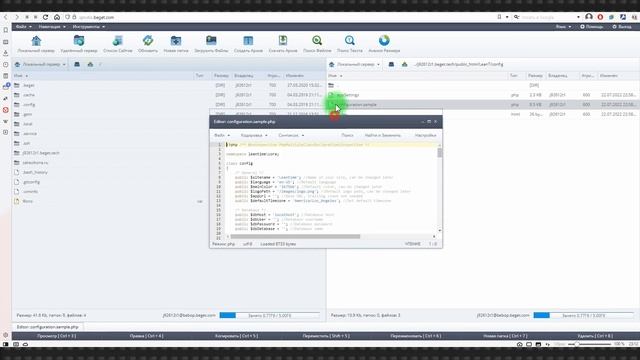The image size is (640, 360).
Task: Open the Локальный сервер toolbar icon
Action: click(36, 41)
